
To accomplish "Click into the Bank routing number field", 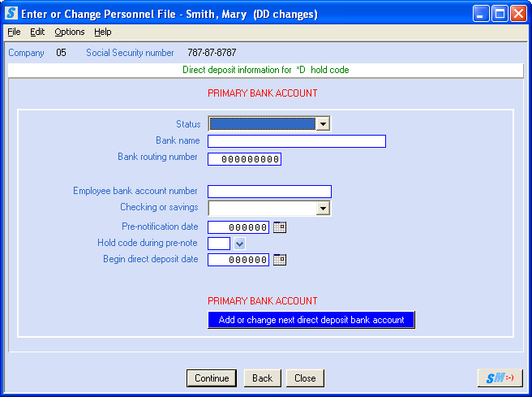I will (x=244, y=159).
